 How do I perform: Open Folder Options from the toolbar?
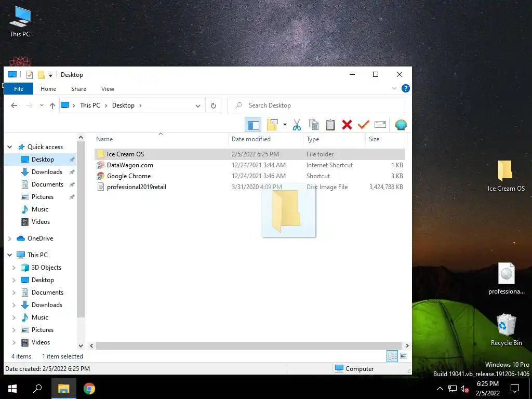(x=272, y=125)
